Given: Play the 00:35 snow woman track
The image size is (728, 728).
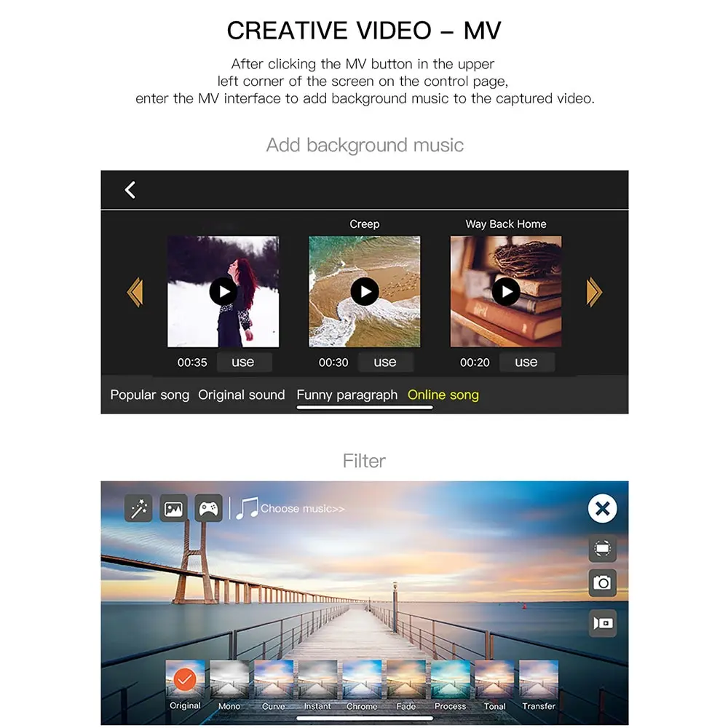Looking at the screenshot, I should [x=223, y=292].
